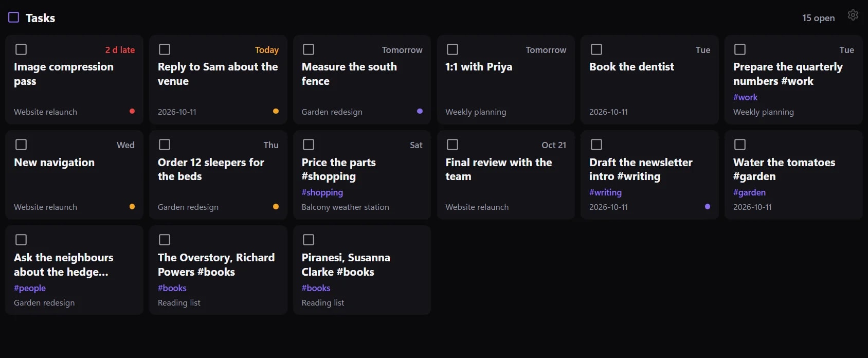
Task: Click the Tasks heading
Action: point(40,18)
